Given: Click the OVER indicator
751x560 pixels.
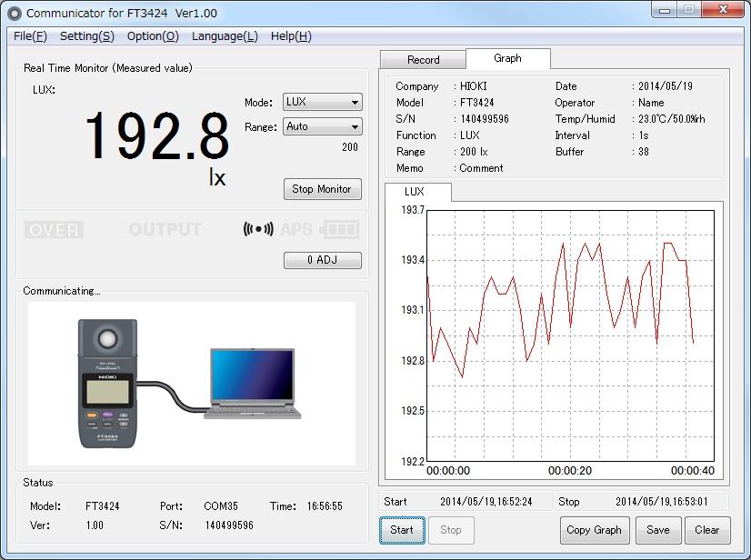Looking at the screenshot, I should pos(54,230).
